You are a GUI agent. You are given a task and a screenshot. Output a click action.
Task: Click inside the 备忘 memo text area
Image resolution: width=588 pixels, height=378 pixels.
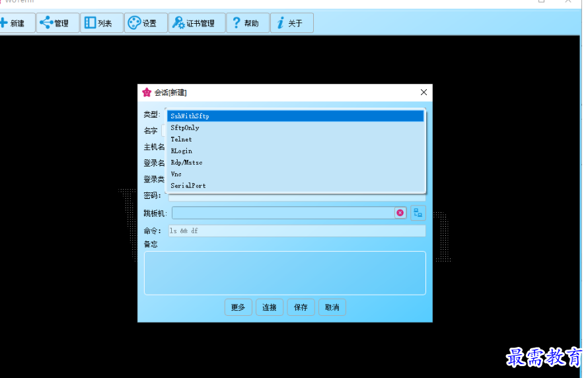[x=285, y=273]
